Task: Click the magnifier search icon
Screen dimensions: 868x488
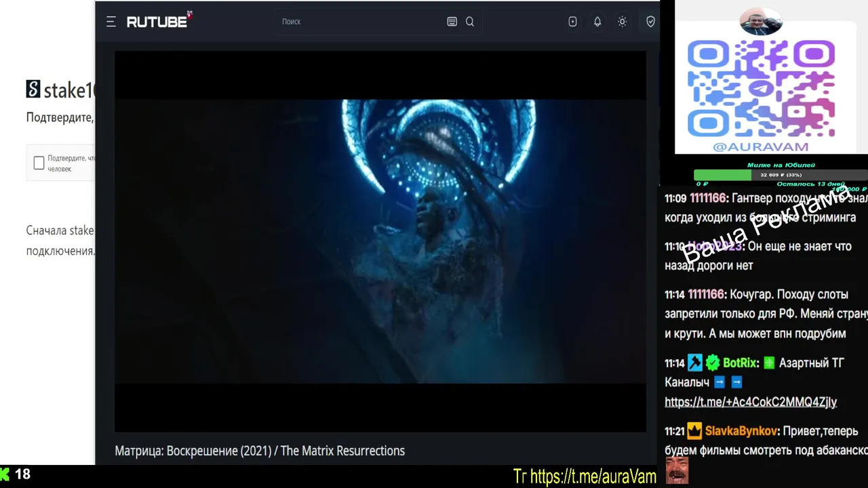Action: (470, 22)
